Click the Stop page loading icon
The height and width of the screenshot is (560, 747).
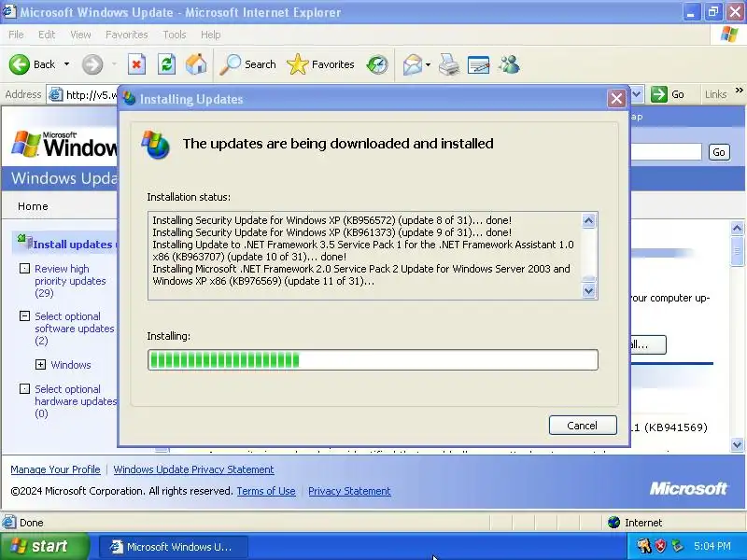point(136,64)
